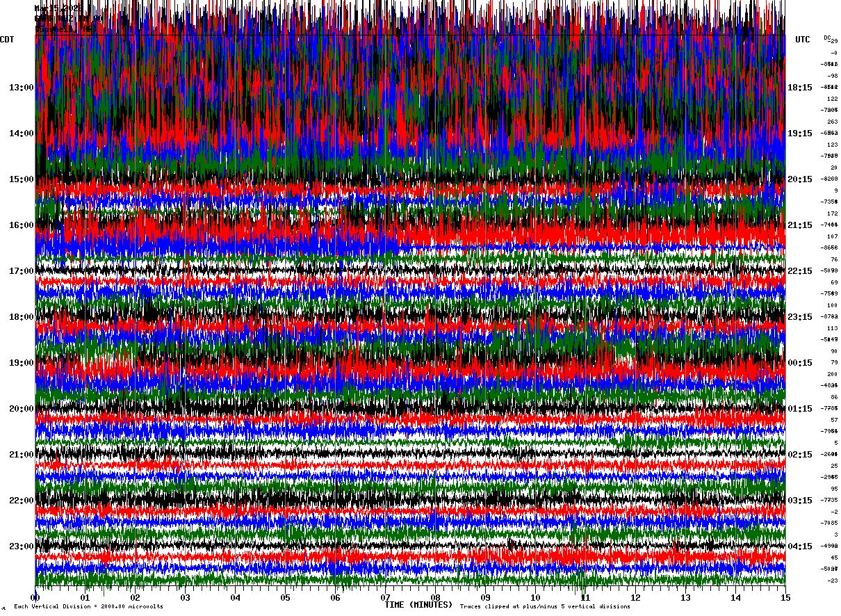Image resolution: width=841 pixels, height=616 pixels.
Task: Pick the 22:15 UTC time label
Action: pos(799,271)
